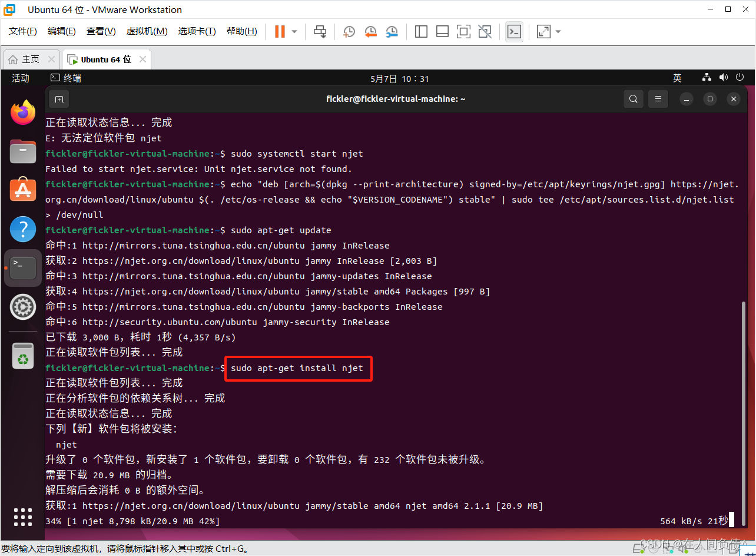Screen dimensions: 756x556
Task: Open the 终端 app menu in top bar
Action: (x=66, y=78)
